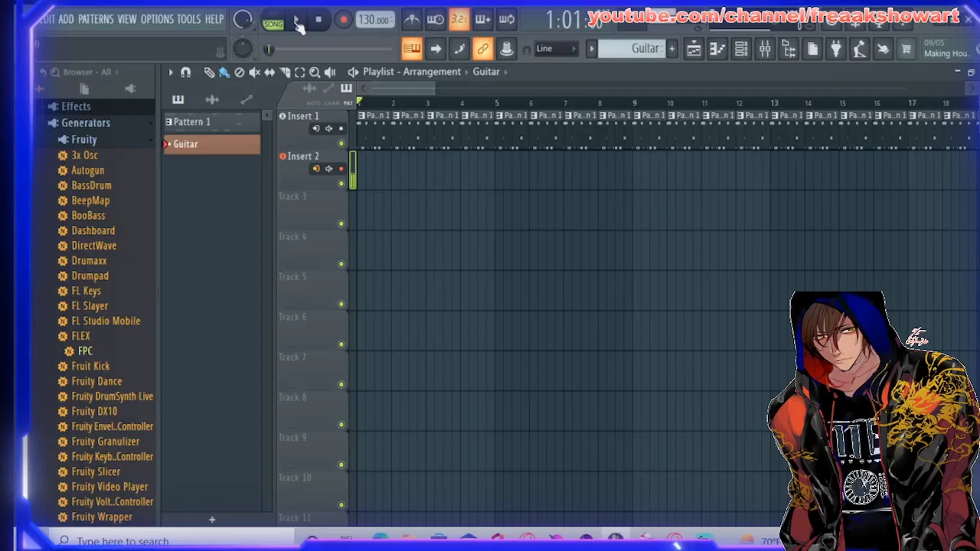
Task: Open the Mixer view icon
Action: (x=765, y=50)
